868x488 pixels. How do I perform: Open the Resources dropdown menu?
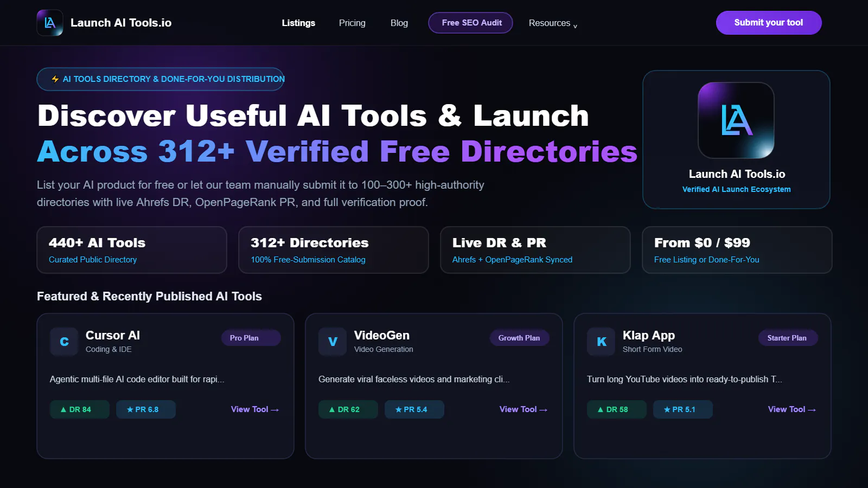tap(553, 23)
